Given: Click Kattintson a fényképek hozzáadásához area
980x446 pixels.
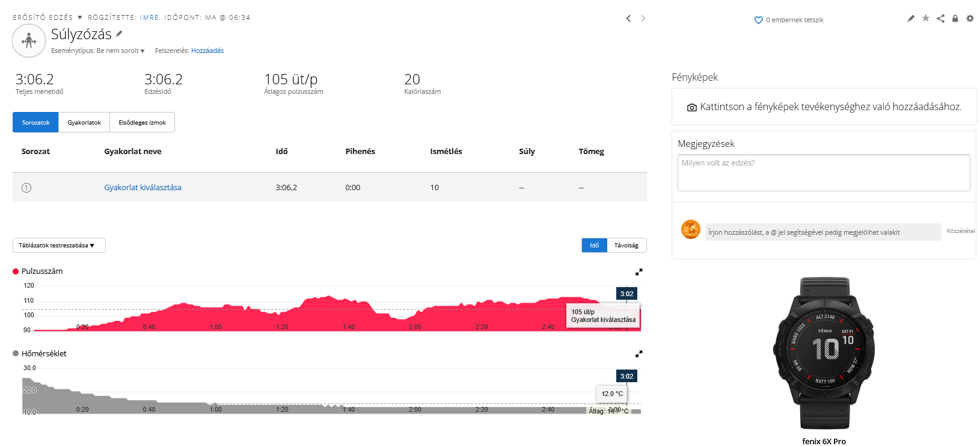Looking at the screenshot, I should [x=824, y=107].
